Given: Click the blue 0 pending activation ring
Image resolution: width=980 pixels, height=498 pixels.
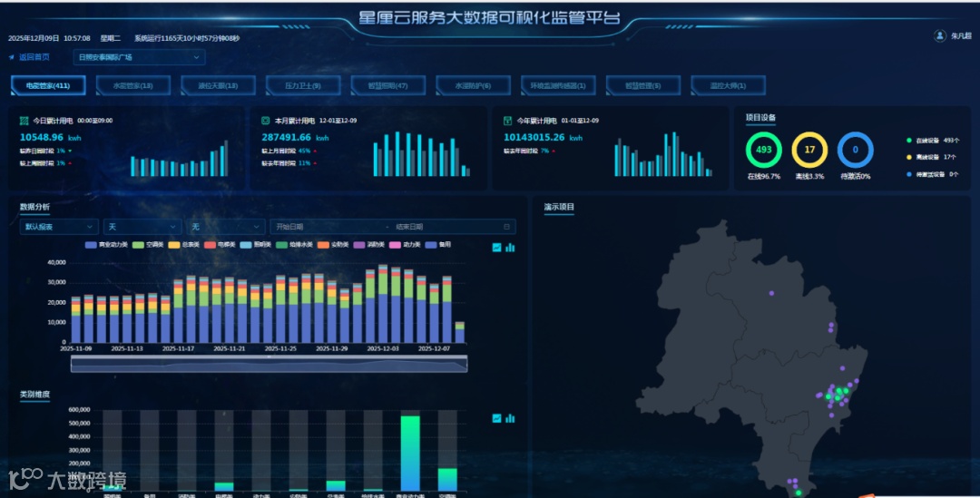Looking at the screenshot, I should [x=855, y=150].
